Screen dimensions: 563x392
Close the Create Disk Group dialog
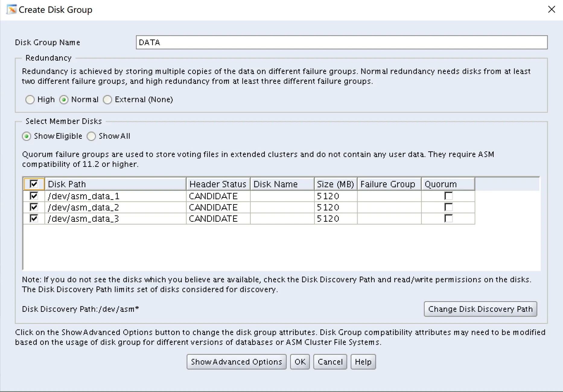pyautogui.click(x=551, y=10)
